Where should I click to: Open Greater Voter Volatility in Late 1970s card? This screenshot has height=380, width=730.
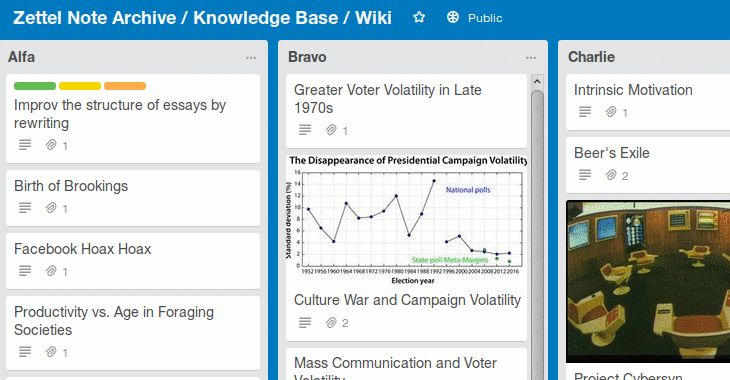coord(406,111)
